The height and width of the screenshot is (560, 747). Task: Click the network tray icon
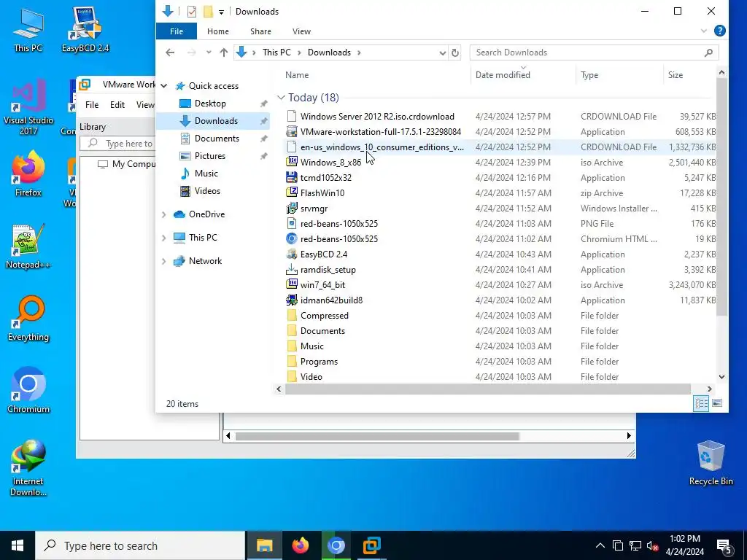point(635,546)
